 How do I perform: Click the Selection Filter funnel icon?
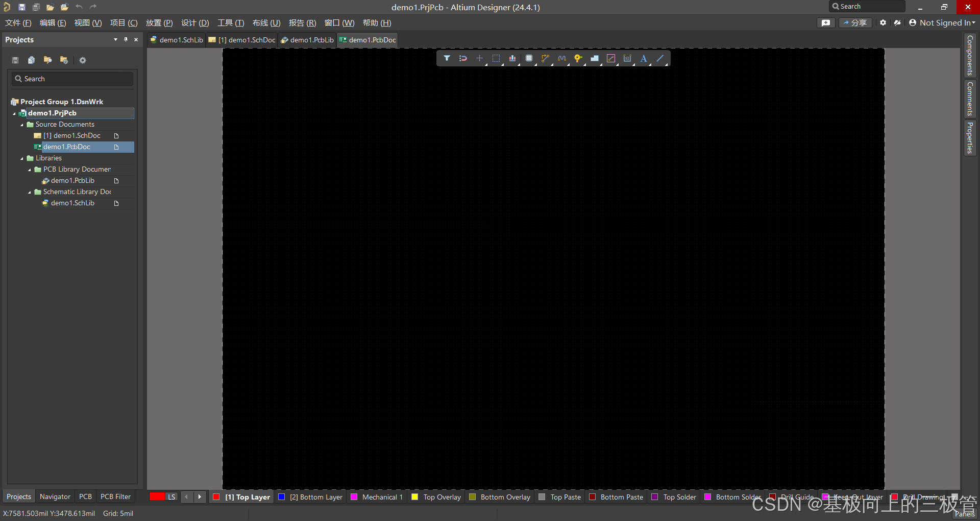pyautogui.click(x=447, y=58)
